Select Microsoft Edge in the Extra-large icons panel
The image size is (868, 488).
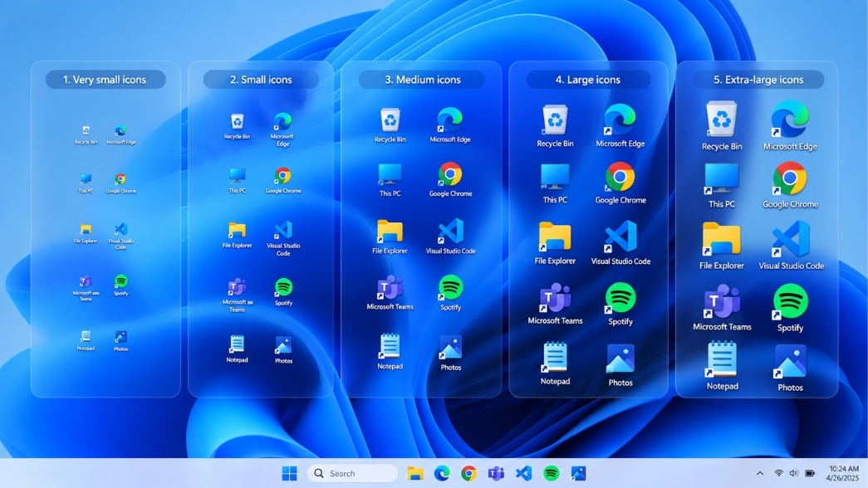point(790,125)
